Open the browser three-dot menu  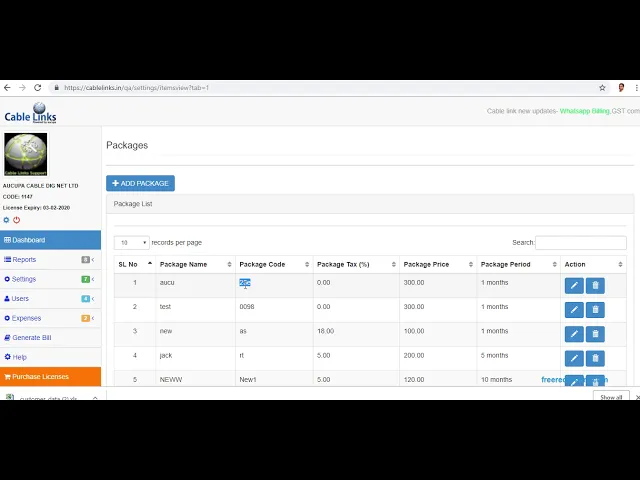(636, 88)
